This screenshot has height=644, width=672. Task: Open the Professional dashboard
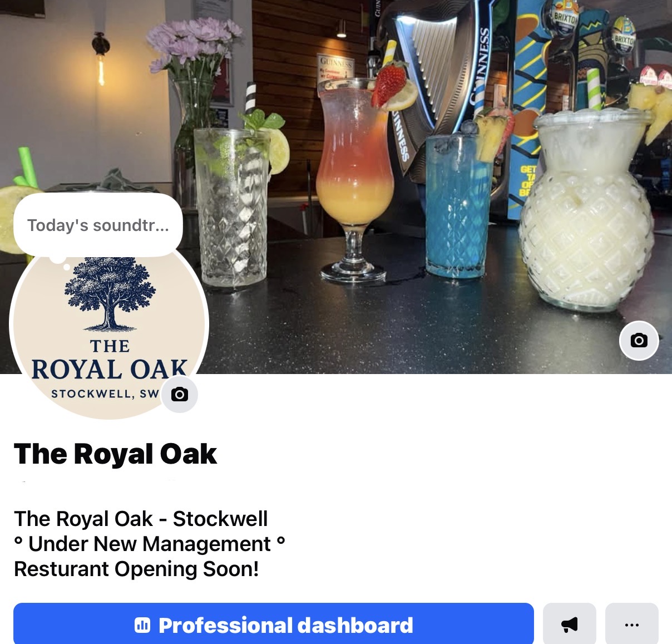[x=274, y=625]
